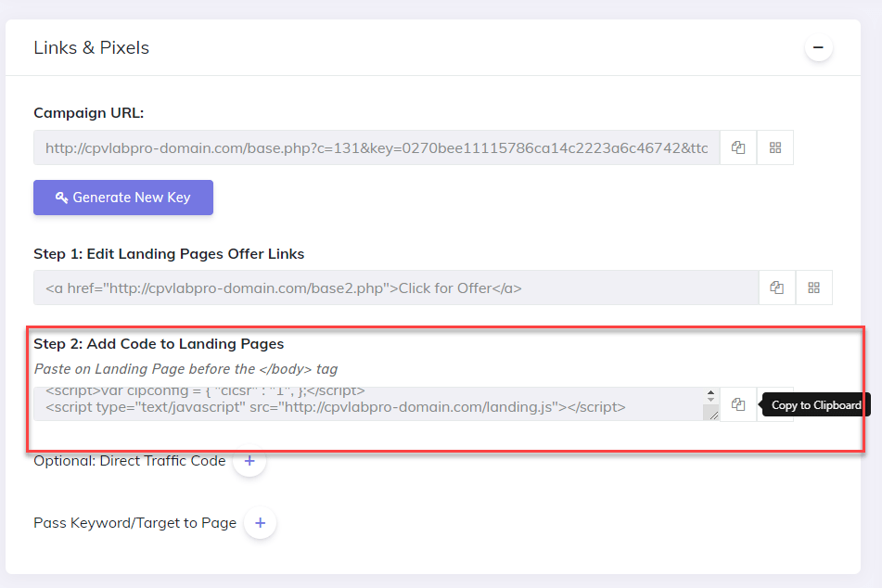
Task: Click inside the Step 2 landing.js code box
Action: [x=368, y=404]
